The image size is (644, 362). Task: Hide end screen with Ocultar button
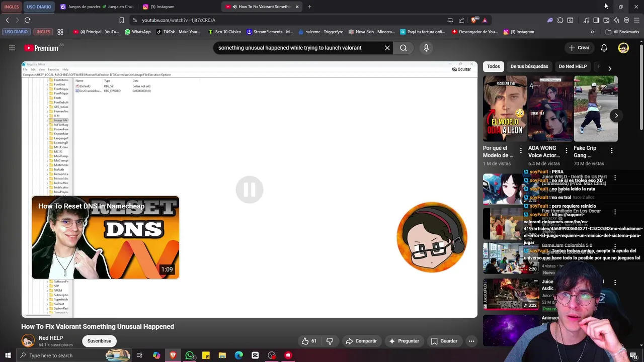461,69
